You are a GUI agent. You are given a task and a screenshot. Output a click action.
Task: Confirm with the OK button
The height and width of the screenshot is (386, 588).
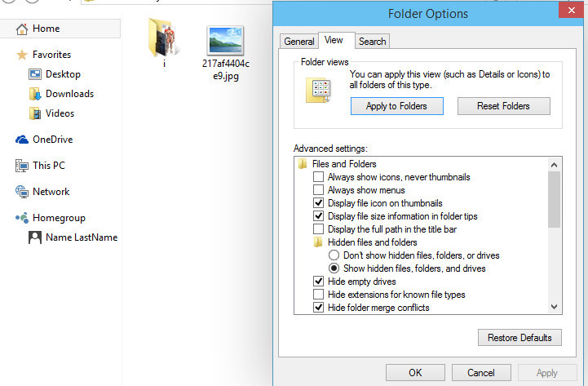[415, 372]
